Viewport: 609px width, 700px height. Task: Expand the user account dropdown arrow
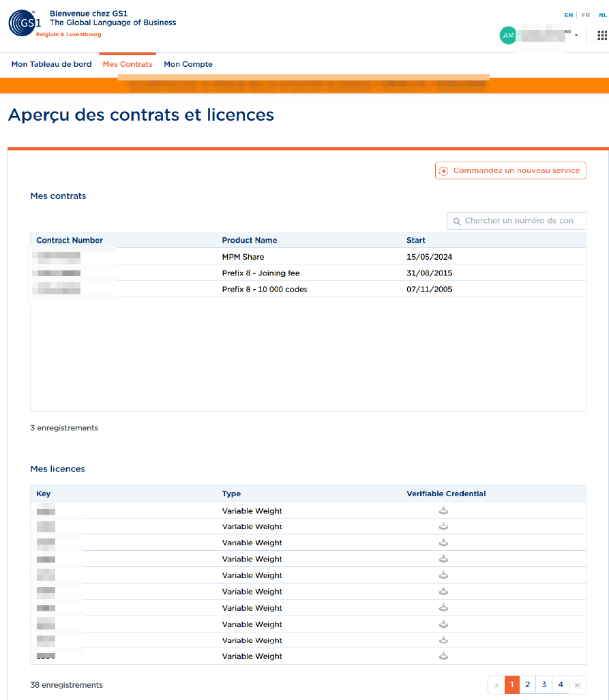576,35
